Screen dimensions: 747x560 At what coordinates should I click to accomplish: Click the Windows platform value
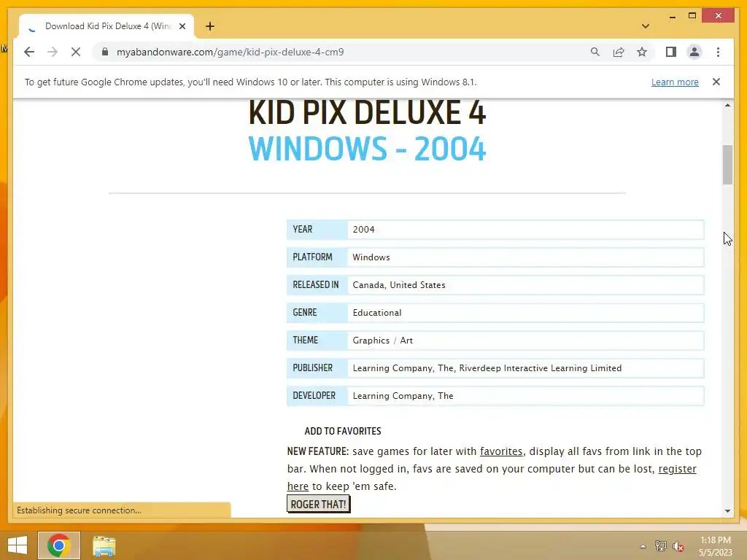pyautogui.click(x=371, y=257)
